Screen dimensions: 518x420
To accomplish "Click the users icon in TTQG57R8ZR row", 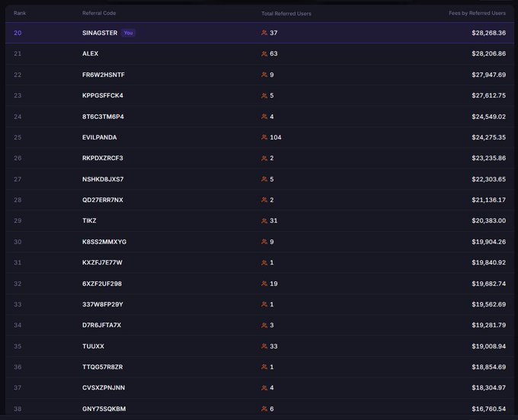I will 264,367.
